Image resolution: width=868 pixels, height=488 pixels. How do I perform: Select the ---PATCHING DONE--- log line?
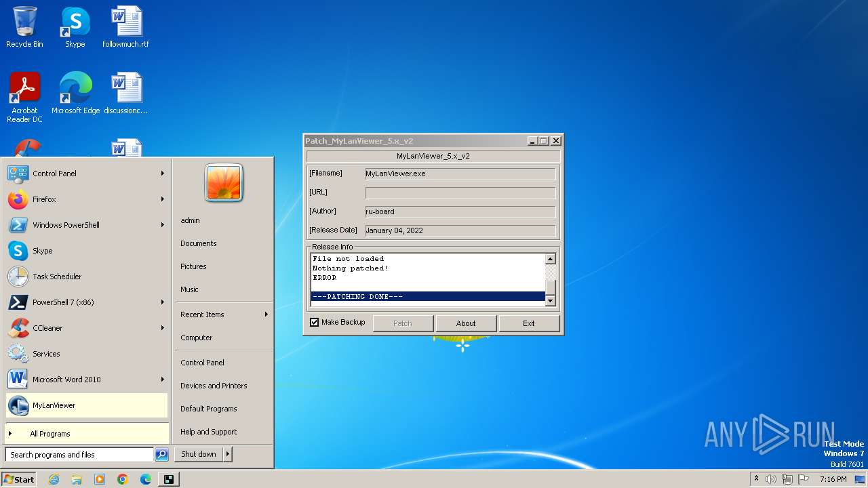428,297
